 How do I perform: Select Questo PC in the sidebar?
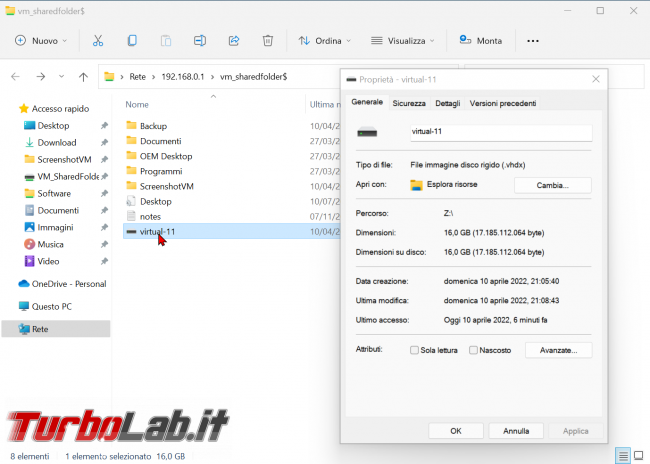[51, 307]
